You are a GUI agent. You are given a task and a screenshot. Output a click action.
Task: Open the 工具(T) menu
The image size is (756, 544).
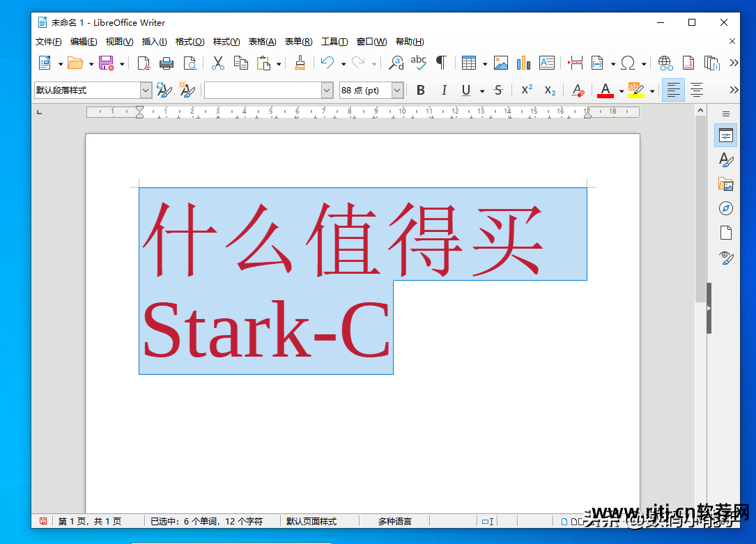click(334, 42)
